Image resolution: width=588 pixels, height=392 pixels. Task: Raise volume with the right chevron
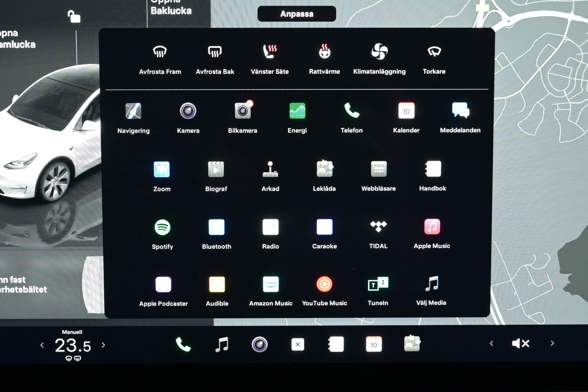tap(552, 343)
